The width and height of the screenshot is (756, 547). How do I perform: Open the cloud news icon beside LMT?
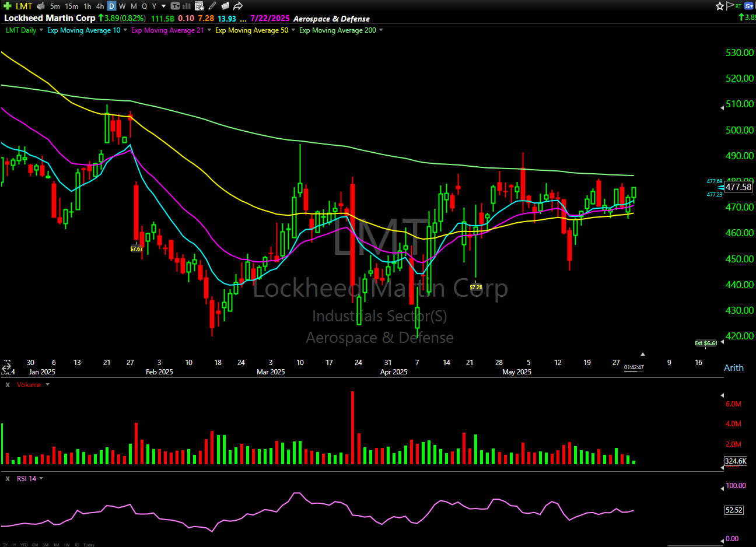pos(41,6)
